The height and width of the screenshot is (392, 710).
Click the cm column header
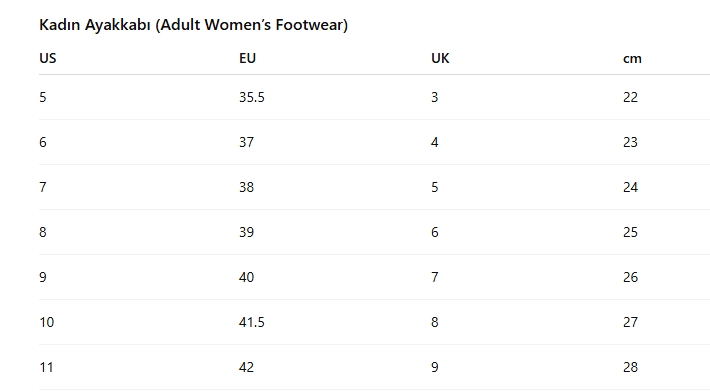[x=632, y=59]
